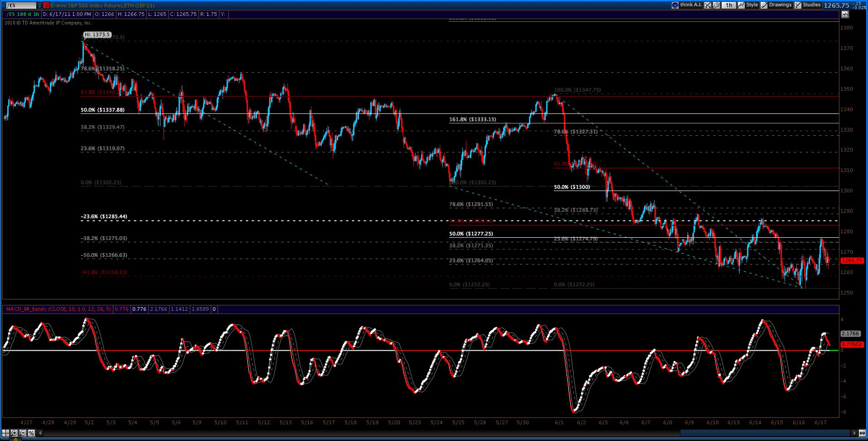868x441 pixels.
Task: Click the red link color box 1
Action: (47, 5)
